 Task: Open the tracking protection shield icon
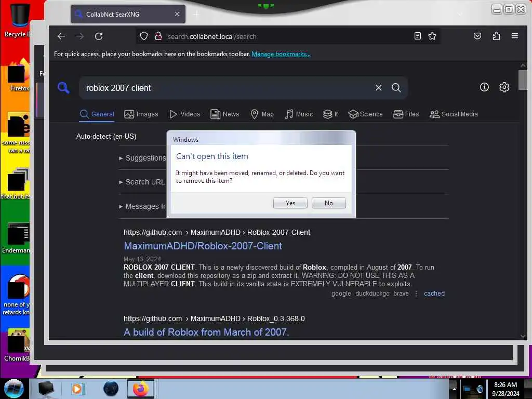(x=144, y=36)
